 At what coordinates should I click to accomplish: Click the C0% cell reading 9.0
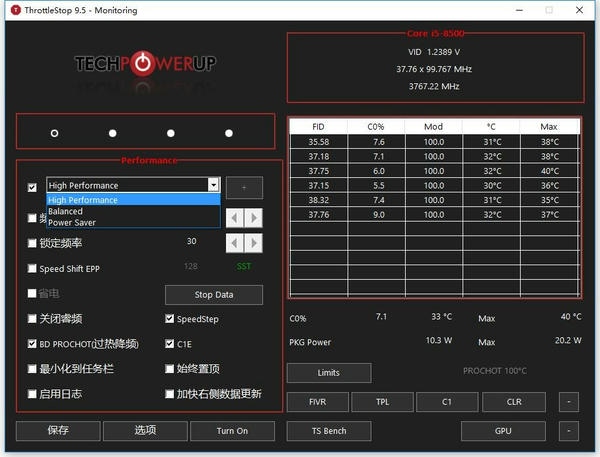[x=378, y=215]
